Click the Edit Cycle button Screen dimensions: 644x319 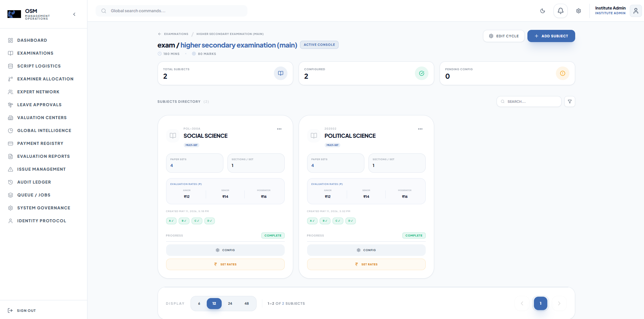click(504, 36)
